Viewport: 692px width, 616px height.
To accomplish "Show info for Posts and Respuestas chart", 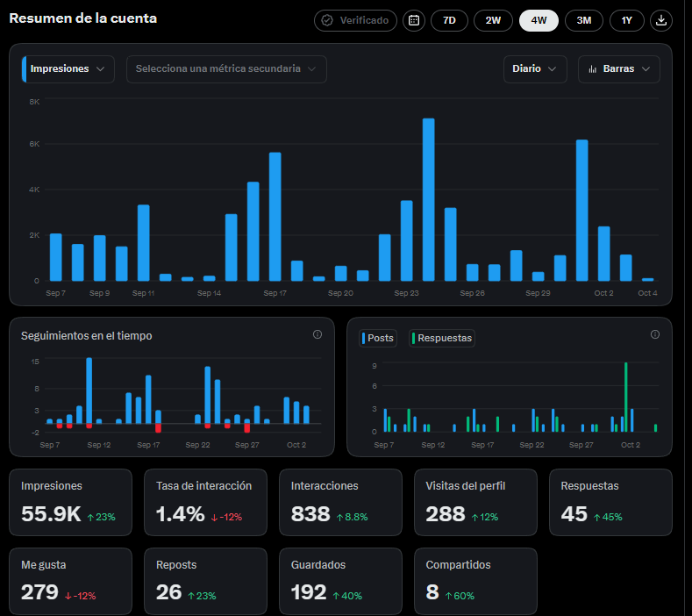I will (655, 334).
